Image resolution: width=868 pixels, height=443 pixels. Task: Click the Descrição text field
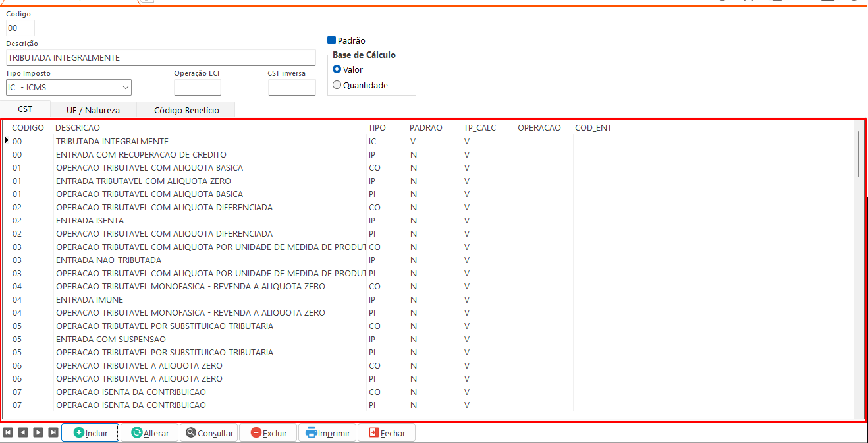pyautogui.click(x=161, y=58)
